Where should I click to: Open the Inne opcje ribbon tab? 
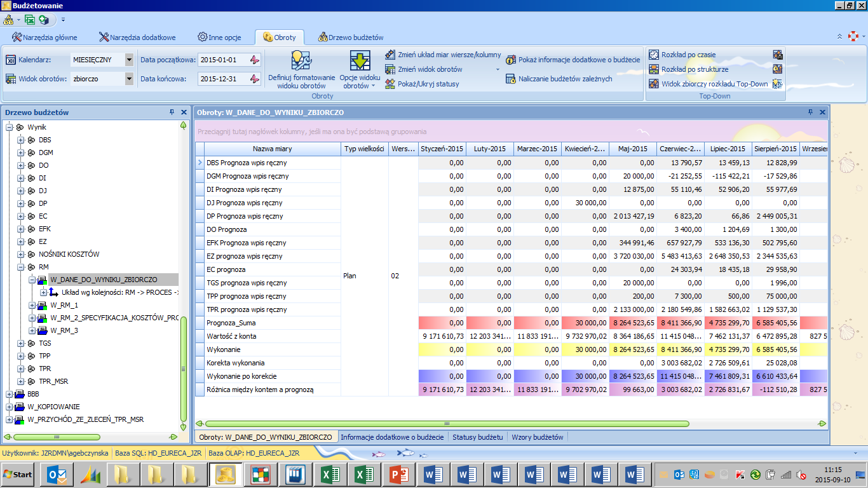pyautogui.click(x=219, y=37)
